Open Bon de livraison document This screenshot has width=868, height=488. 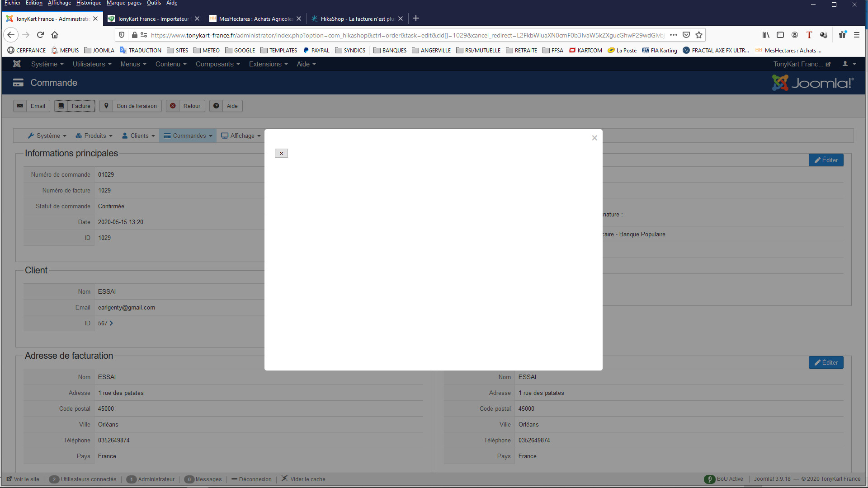point(131,106)
